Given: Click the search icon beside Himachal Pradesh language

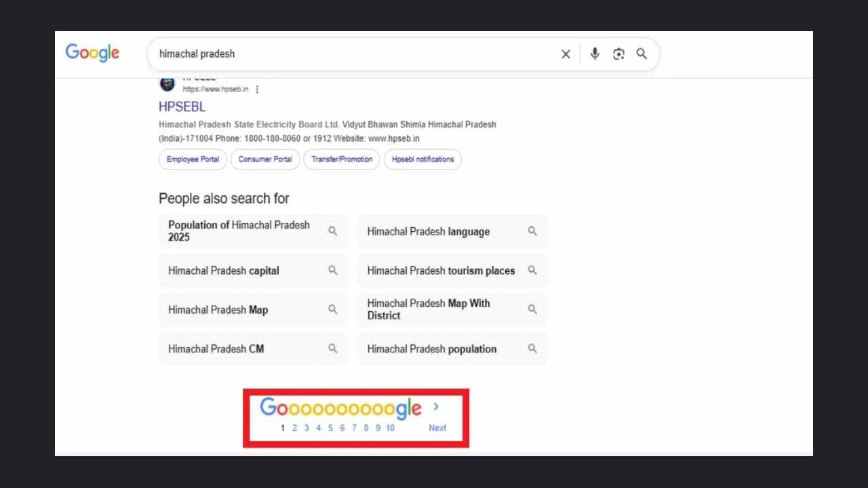Looking at the screenshot, I should coord(532,230).
